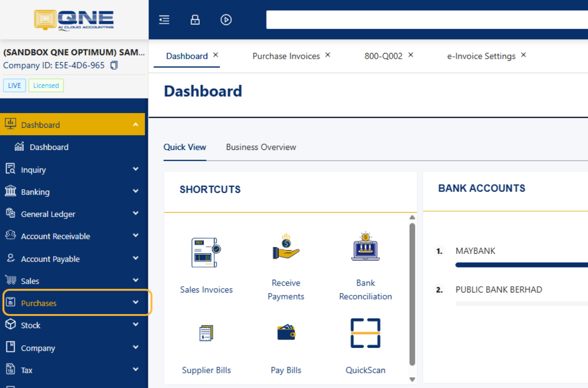Screen dimensions: 588x388
Task: Click the QuickScan shortcut label
Action: pos(366,370)
